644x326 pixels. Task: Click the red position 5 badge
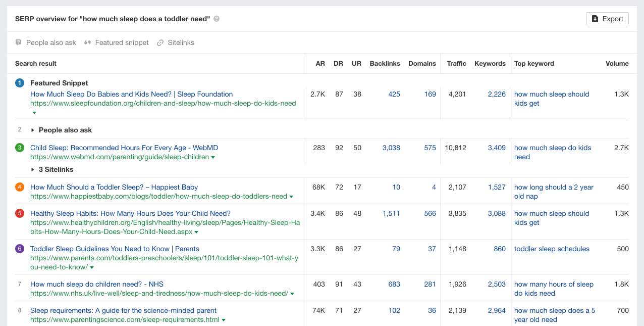pos(19,213)
